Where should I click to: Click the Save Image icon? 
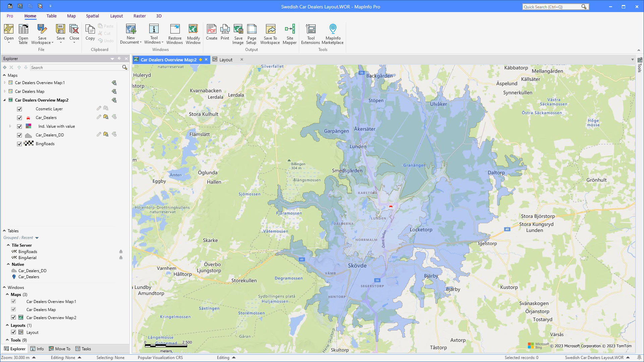[x=238, y=29]
